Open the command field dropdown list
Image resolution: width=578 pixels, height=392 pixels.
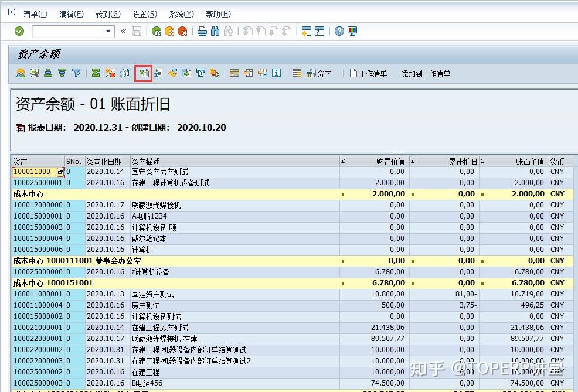[108, 30]
